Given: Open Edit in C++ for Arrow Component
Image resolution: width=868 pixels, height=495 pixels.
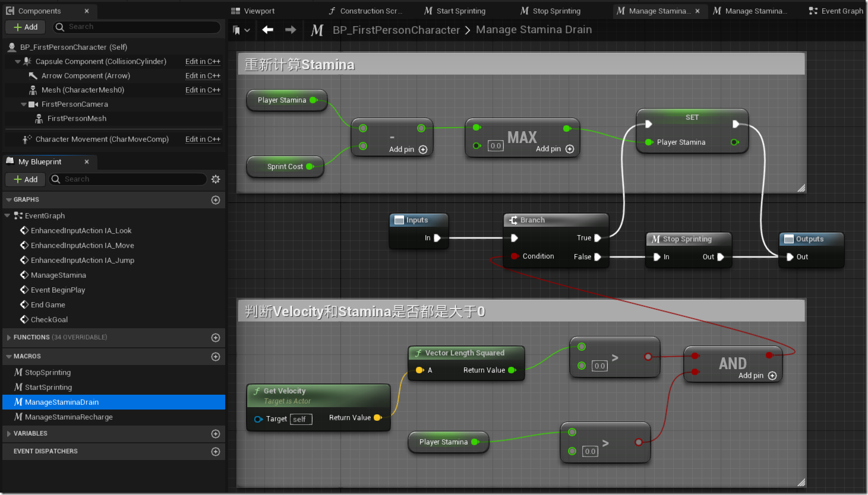Looking at the screenshot, I should click(x=203, y=76).
